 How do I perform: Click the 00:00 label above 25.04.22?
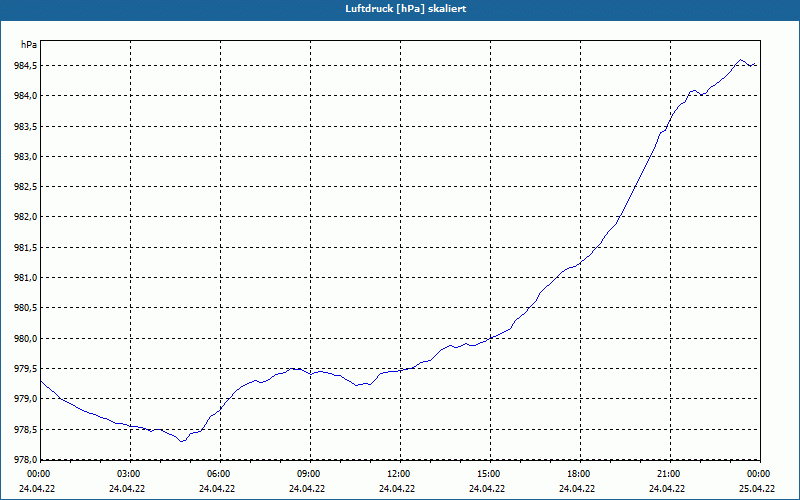760,474
